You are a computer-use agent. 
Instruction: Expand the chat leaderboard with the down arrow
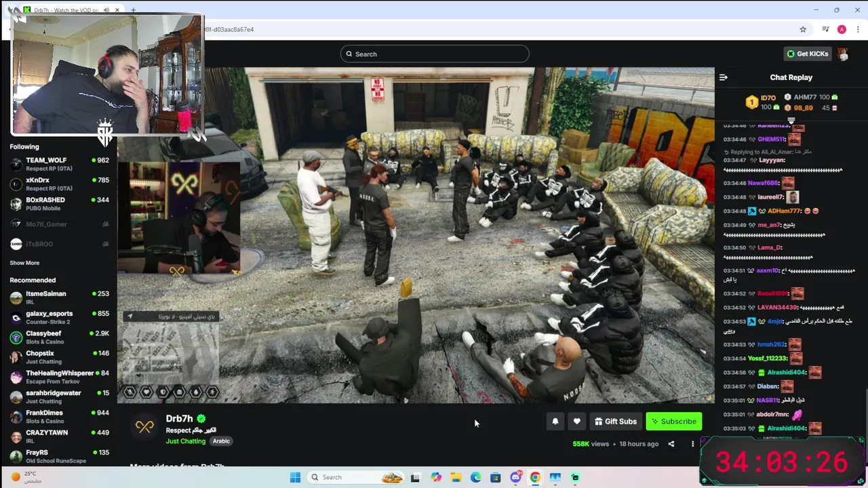(791, 121)
